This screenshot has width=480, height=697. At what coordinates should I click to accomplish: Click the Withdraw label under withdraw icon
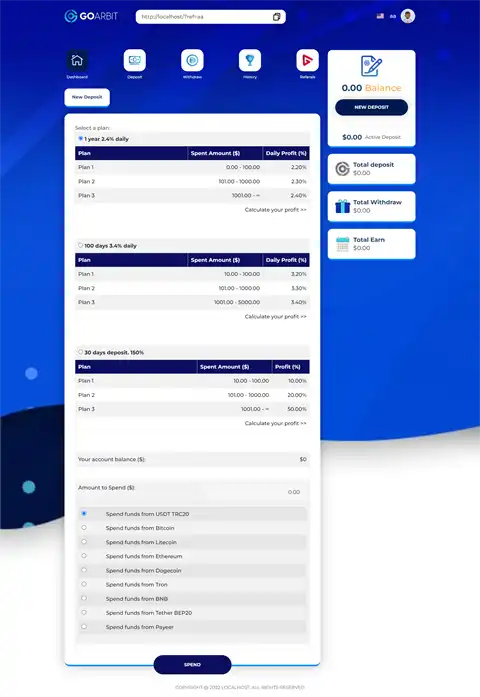coord(192,77)
